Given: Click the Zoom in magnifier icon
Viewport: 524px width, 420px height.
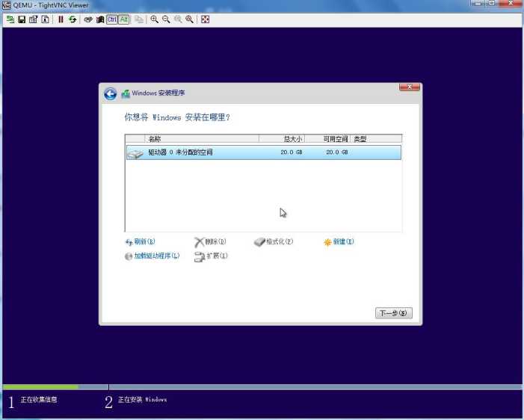Looking at the screenshot, I should pos(155,19).
